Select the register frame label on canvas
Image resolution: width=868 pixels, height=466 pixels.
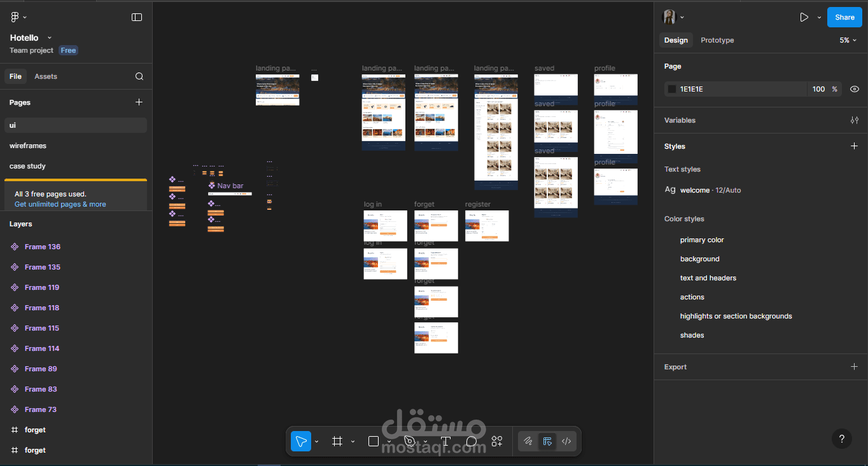pos(478,204)
